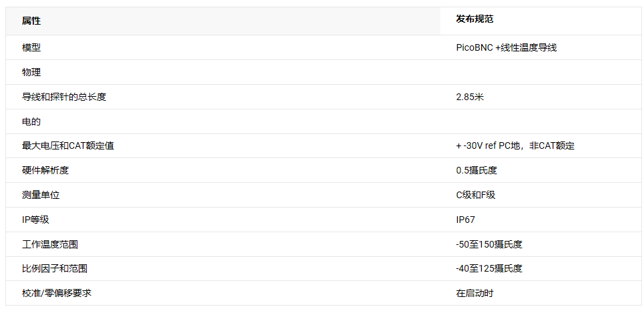Click the IP67 rating value
Image resolution: width=644 pixels, height=329 pixels.
point(465,220)
